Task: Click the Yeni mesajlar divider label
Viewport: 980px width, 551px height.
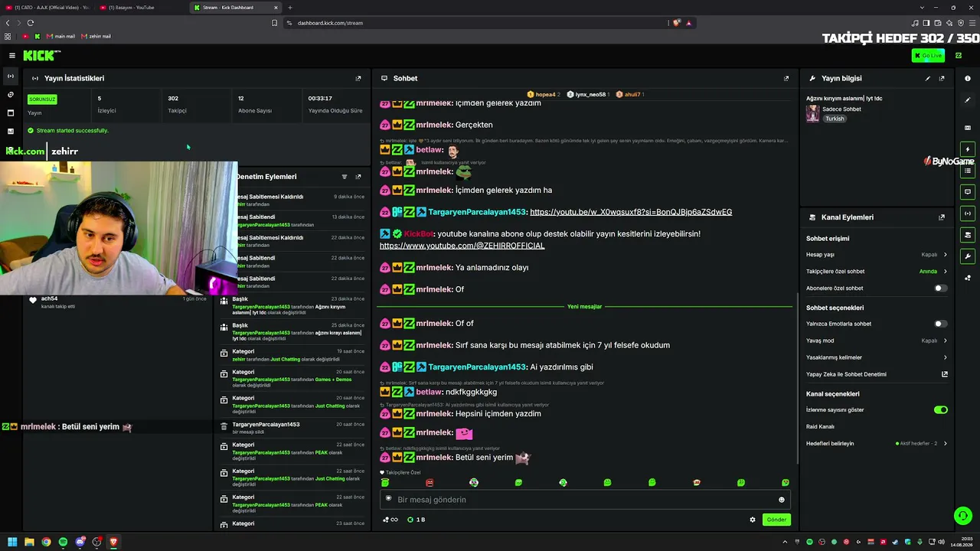Action: pyautogui.click(x=585, y=307)
